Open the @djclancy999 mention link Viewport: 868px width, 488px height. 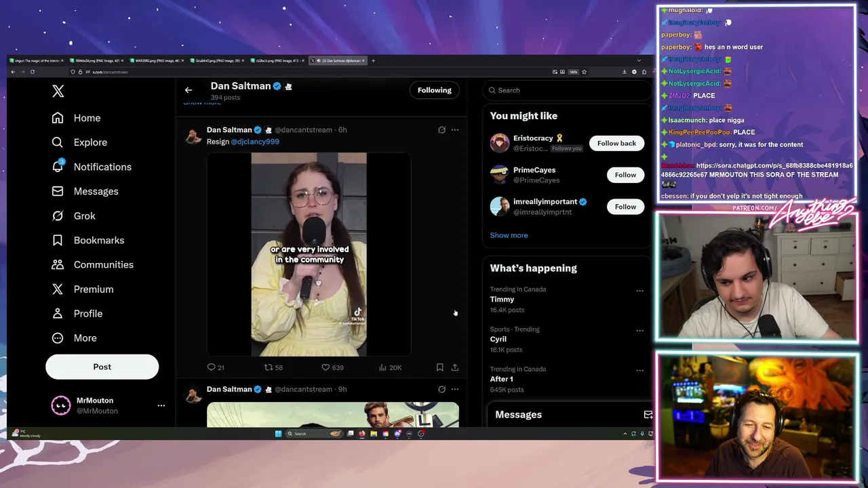coord(255,142)
